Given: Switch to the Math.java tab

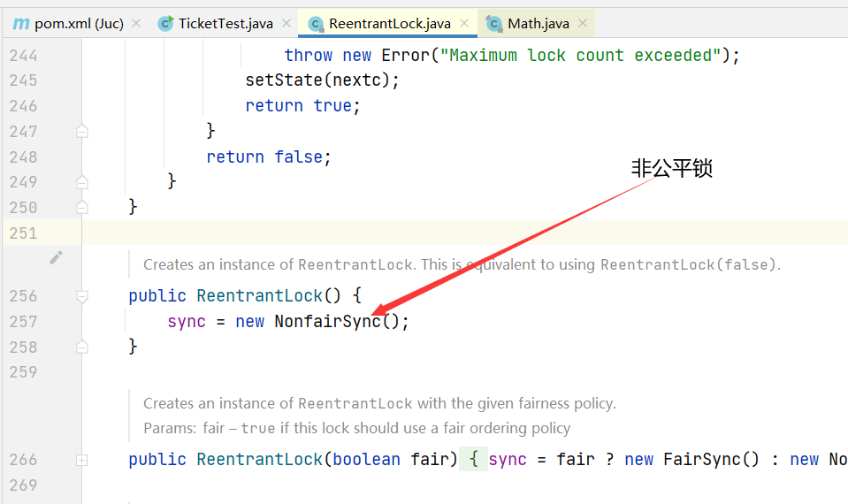Looking at the screenshot, I should point(539,24).
